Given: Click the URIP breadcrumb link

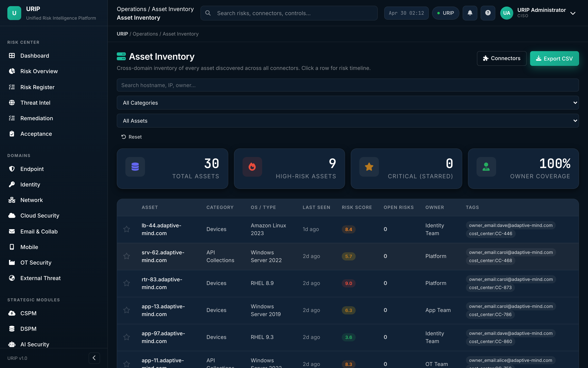Looking at the screenshot, I should coord(122,34).
